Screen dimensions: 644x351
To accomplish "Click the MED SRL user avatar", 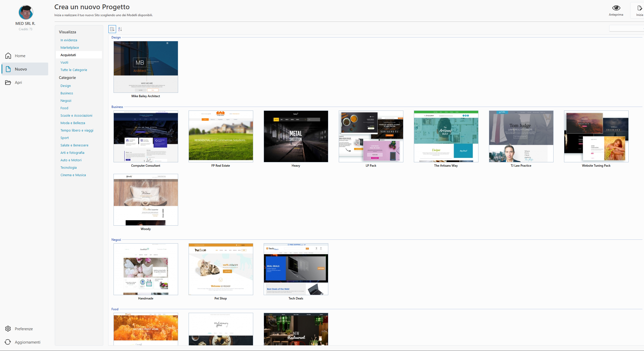I will [26, 12].
